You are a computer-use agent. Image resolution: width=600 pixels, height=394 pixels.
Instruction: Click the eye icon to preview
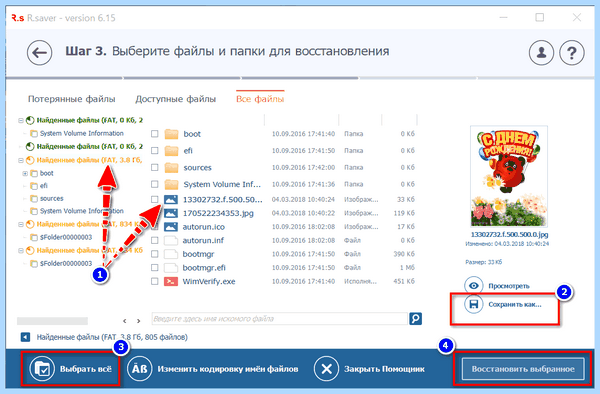[474, 286]
